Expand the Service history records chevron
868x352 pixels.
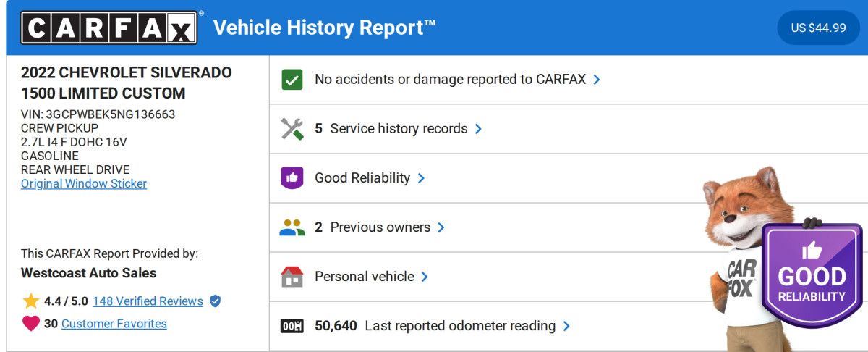point(478,129)
